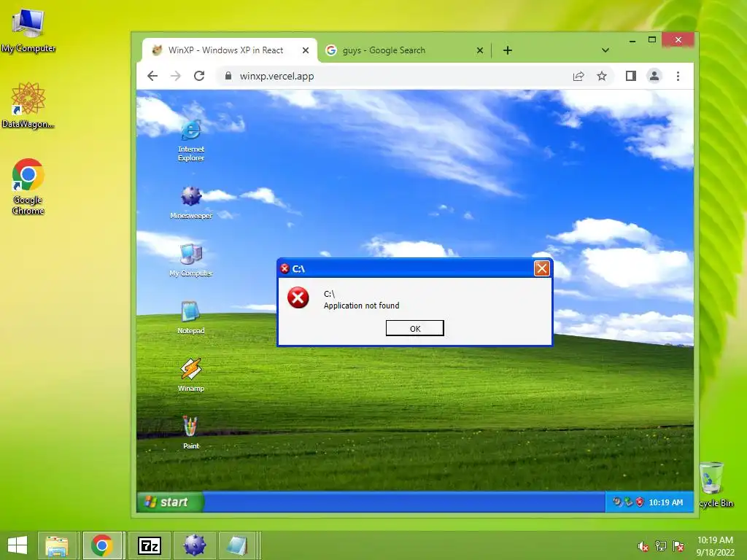Open the network tray icon
Image resolution: width=747 pixels, height=560 pixels.
click(661, 546)
